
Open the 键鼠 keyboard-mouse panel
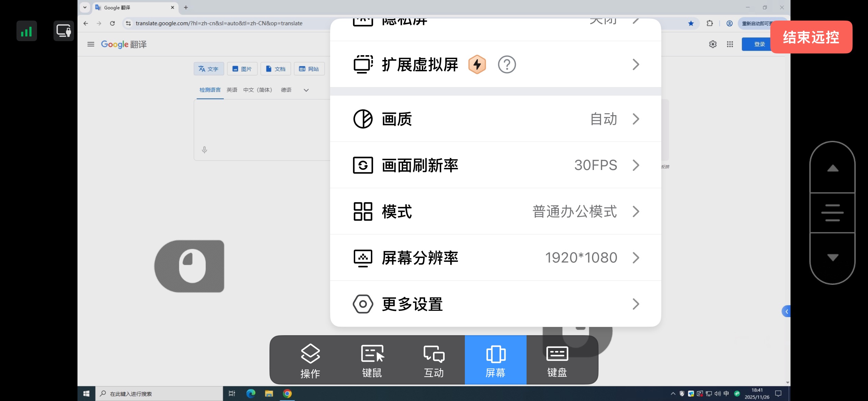point(372,360)
